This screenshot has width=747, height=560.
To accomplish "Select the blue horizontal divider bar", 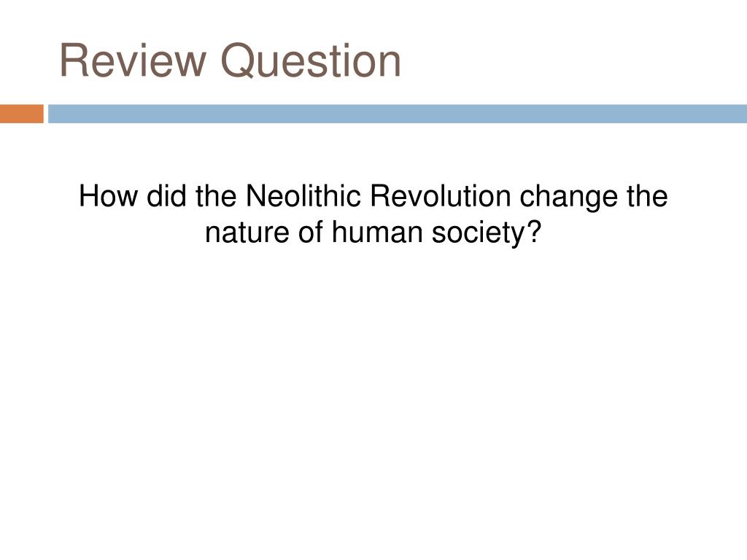I will (x=398, y=114).
